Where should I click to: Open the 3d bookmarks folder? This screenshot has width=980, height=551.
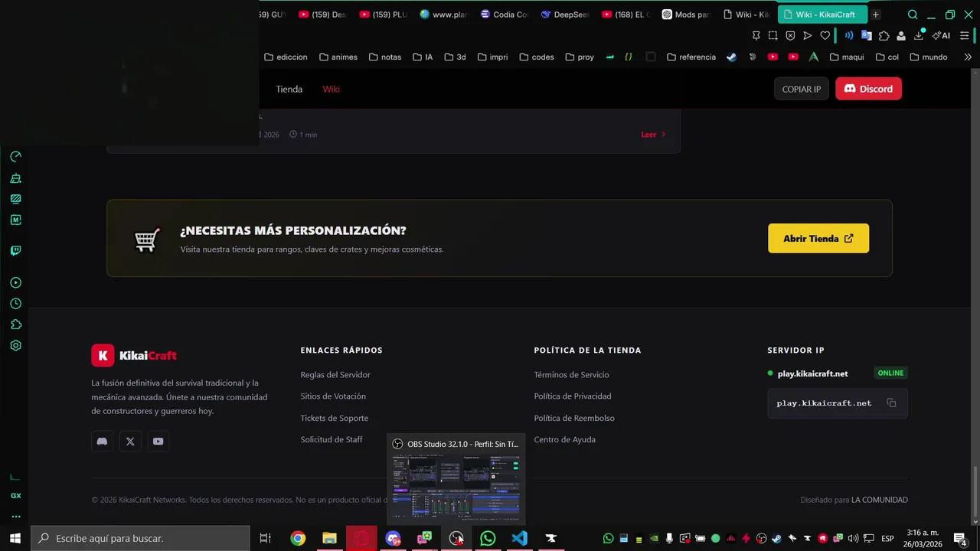click(x=455, y=57)
